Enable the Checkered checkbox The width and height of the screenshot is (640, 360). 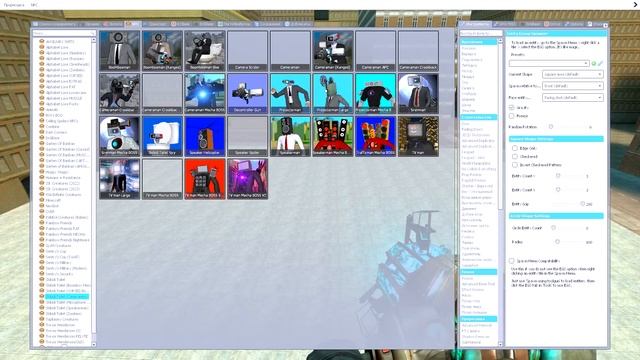click(x=515, y=156)
